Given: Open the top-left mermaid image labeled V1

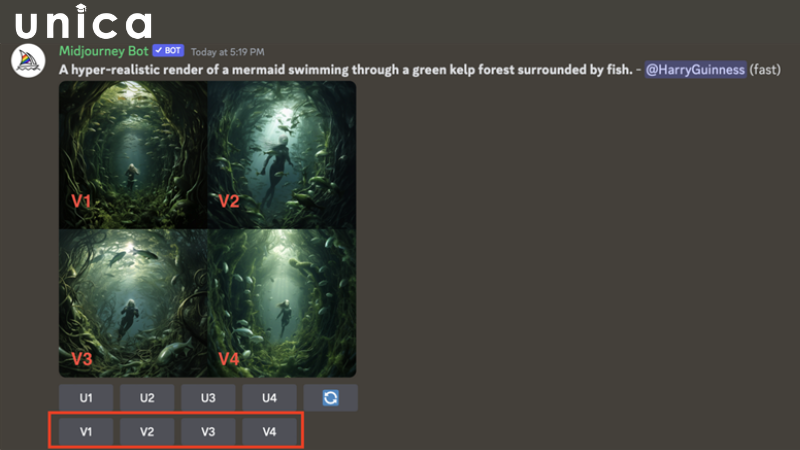Looking at the screenshot, I should (133, 155).
